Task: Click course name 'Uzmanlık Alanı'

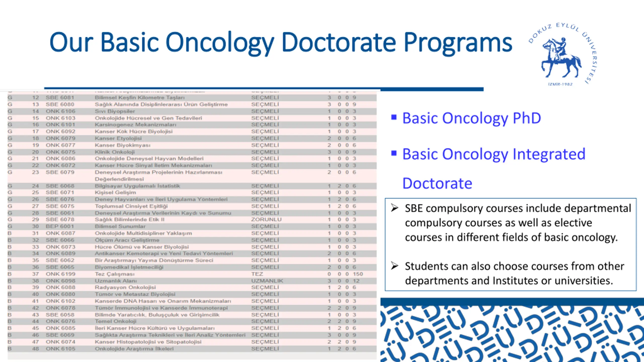Action: (116, 281)
